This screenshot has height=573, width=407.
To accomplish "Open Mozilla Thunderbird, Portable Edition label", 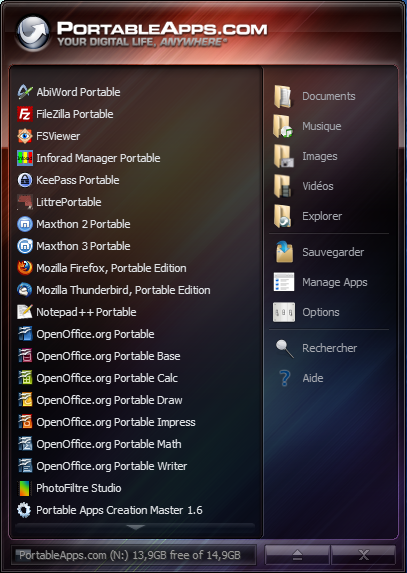I will (x=123, y=290).
